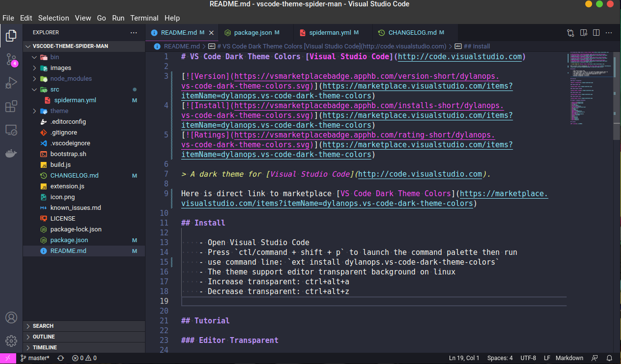Viewport: 621px width, 364px height.
Task: Click Ln 19, Col 1 in status bar
Action: click(464, 358)
